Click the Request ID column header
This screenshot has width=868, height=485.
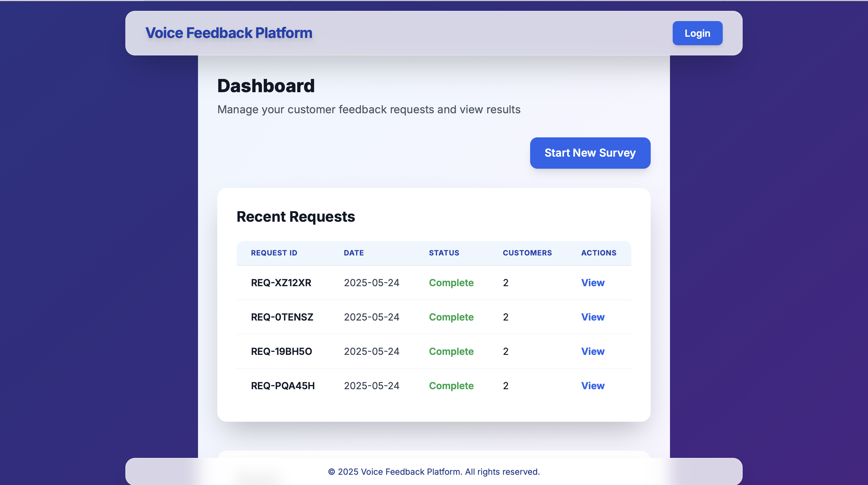pos(274,253)
